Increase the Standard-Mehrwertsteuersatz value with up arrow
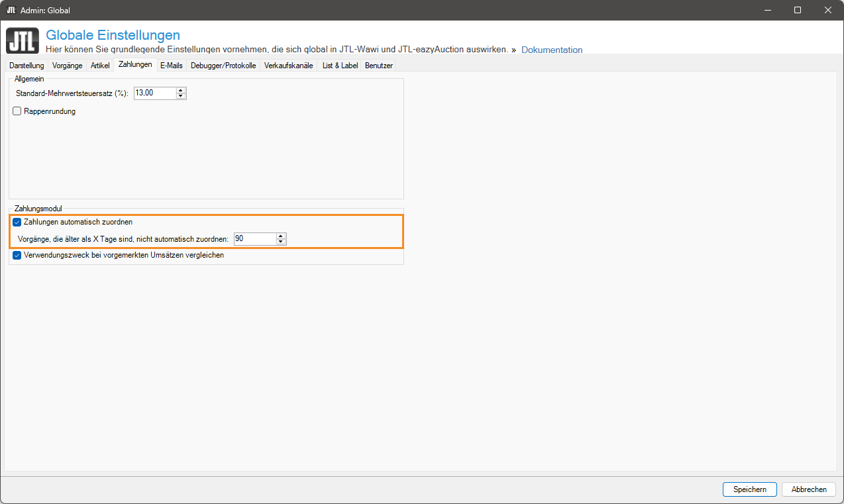Viewport: 844px width, 504px height. click(181, 90)
